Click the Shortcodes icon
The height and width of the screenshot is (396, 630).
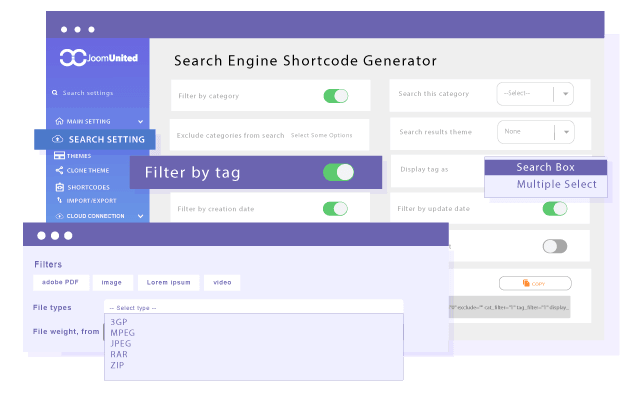(x=60, y=187)
